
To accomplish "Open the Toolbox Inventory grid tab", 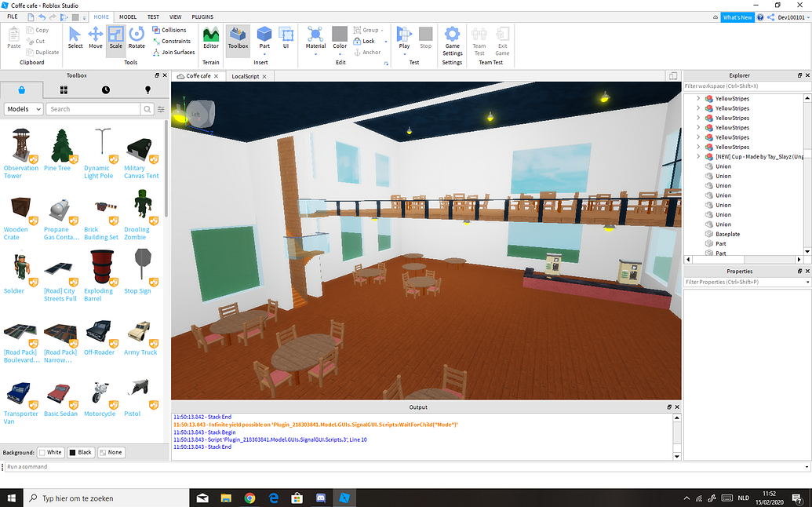I will [64, 90].
